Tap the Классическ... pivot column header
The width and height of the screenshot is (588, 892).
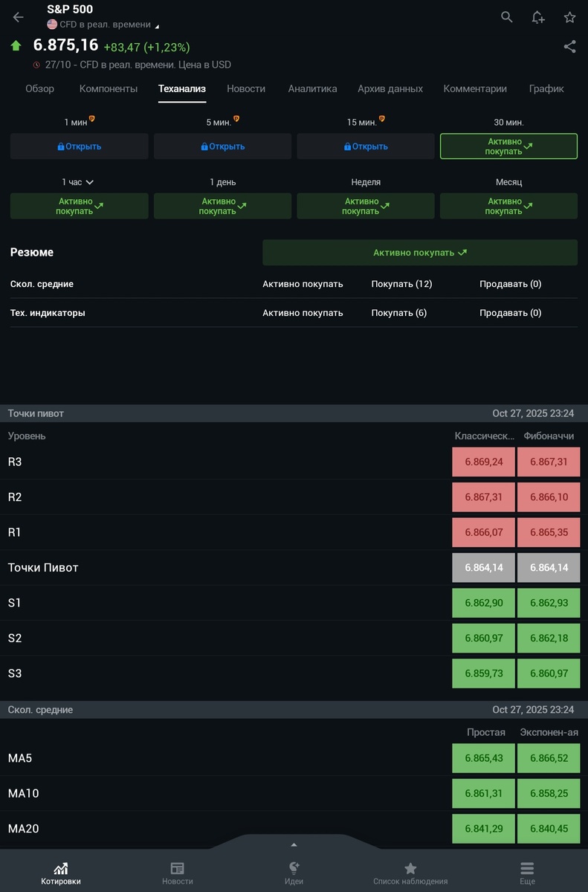[485, 436]
